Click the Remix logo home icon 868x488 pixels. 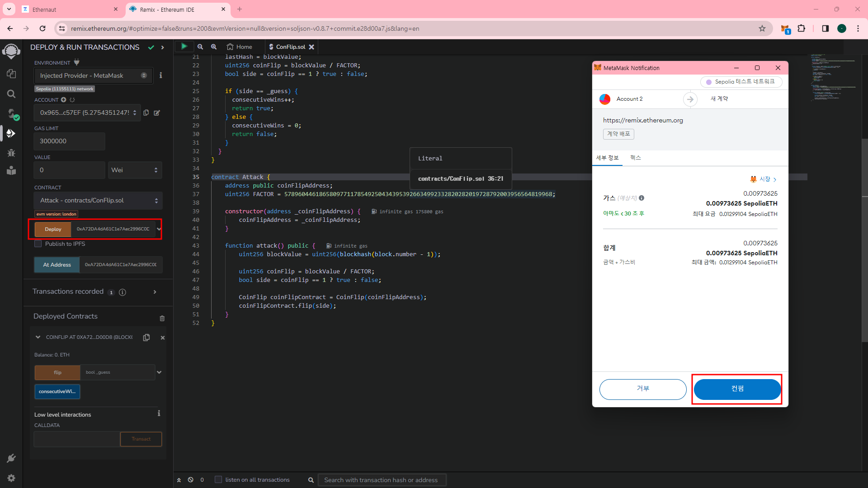(11, 51)
